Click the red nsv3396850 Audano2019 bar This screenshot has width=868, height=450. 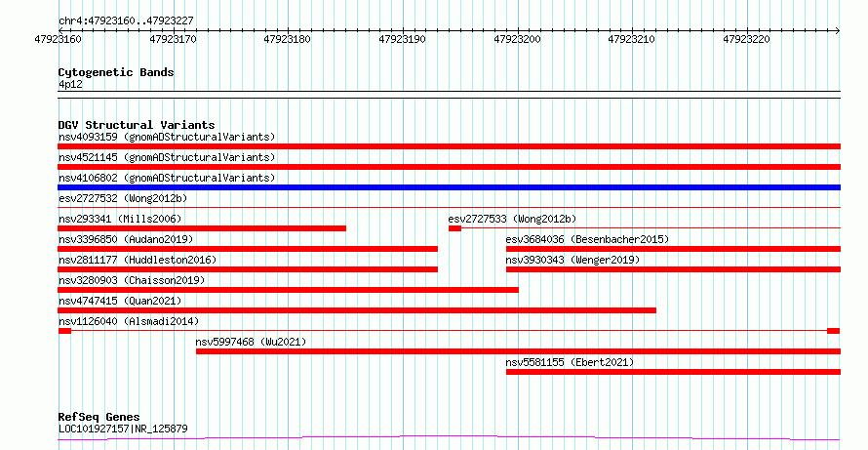pos(248,249)
